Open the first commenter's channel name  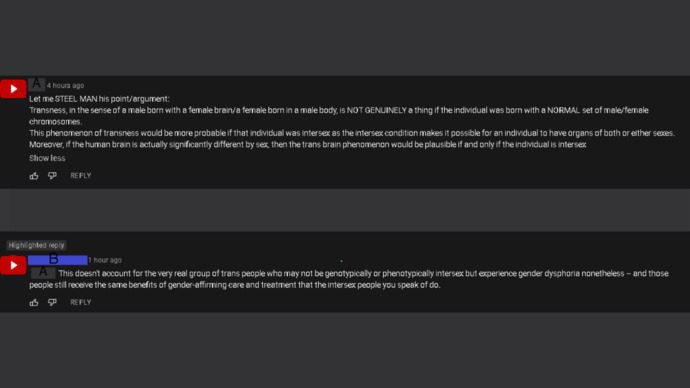[x=37, y=84]
